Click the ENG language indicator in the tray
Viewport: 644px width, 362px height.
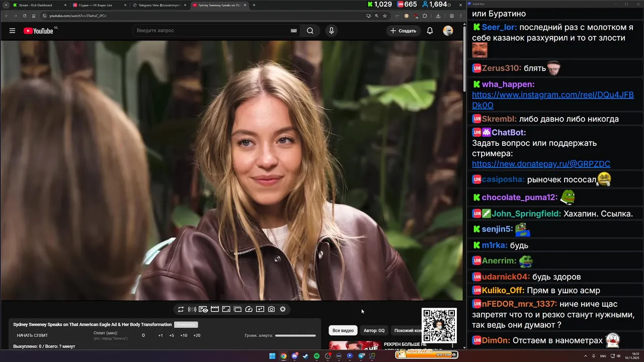603,356
